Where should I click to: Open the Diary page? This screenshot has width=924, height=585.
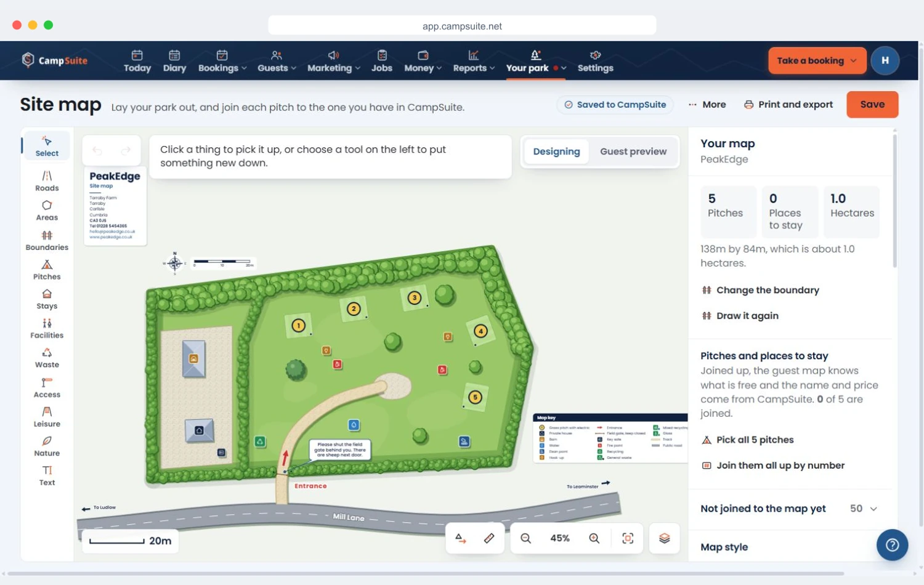(174, 61)
